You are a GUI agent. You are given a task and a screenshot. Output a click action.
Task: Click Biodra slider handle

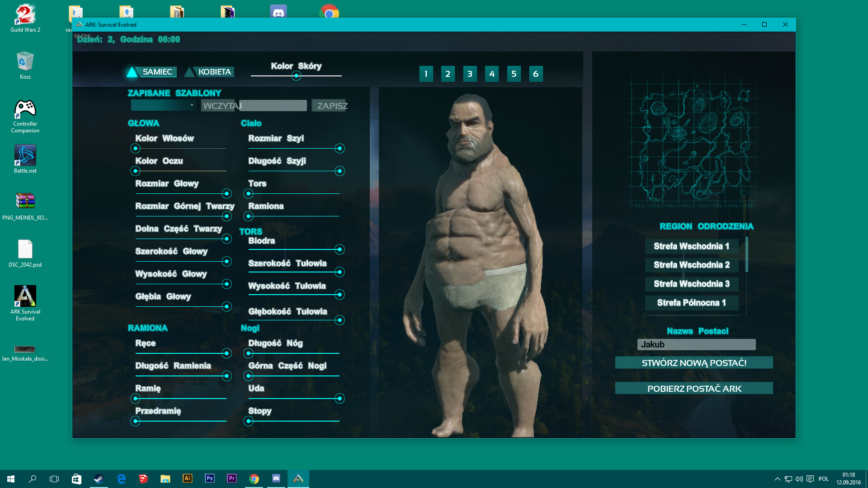(340, 249)
